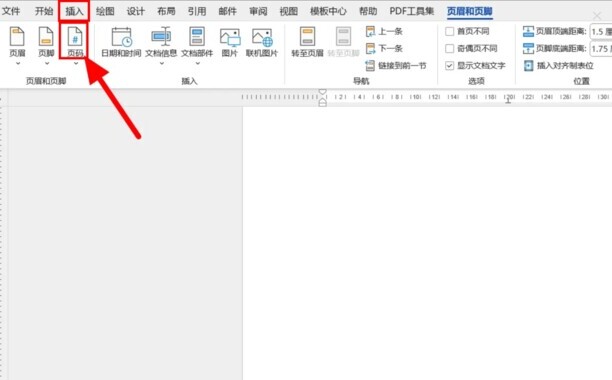
Task: Open the 帮助 (Help) tab
Action: click(368, 11)
